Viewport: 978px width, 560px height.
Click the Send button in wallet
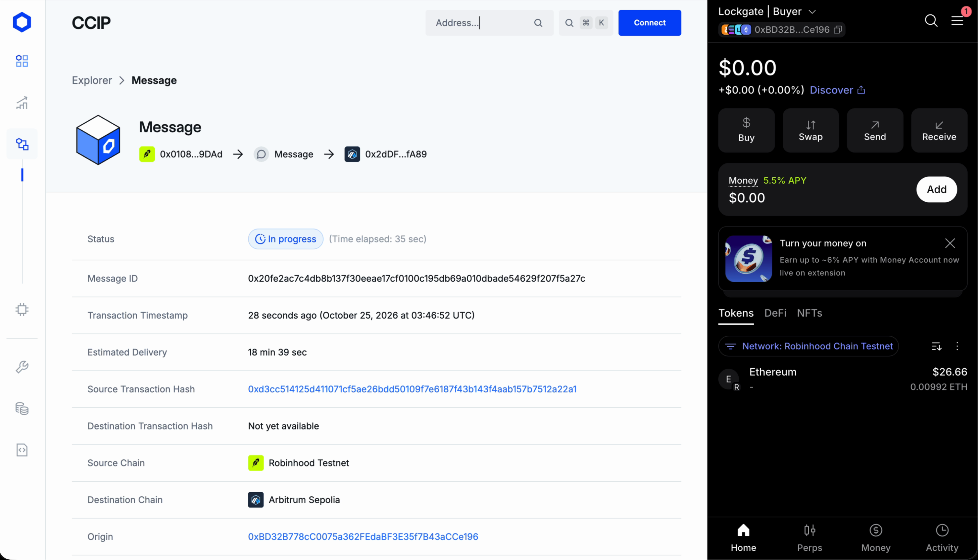(x=874, y=130)
